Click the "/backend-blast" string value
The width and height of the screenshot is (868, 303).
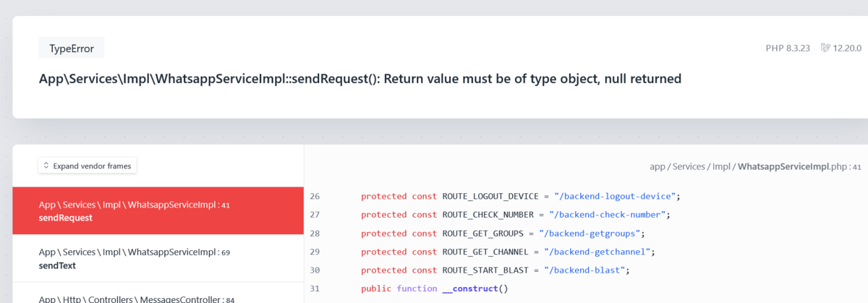click(583, 270)
